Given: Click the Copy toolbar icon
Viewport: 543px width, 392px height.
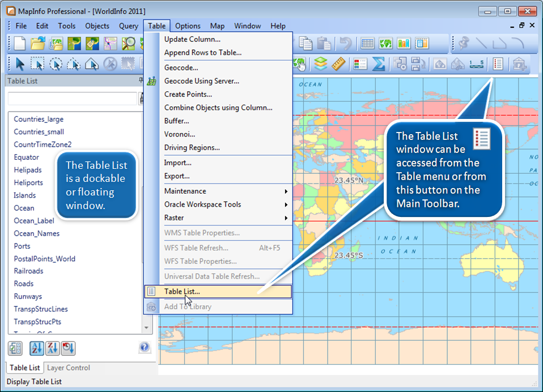Looking at the screenshot, I should (x=306, y=43).
